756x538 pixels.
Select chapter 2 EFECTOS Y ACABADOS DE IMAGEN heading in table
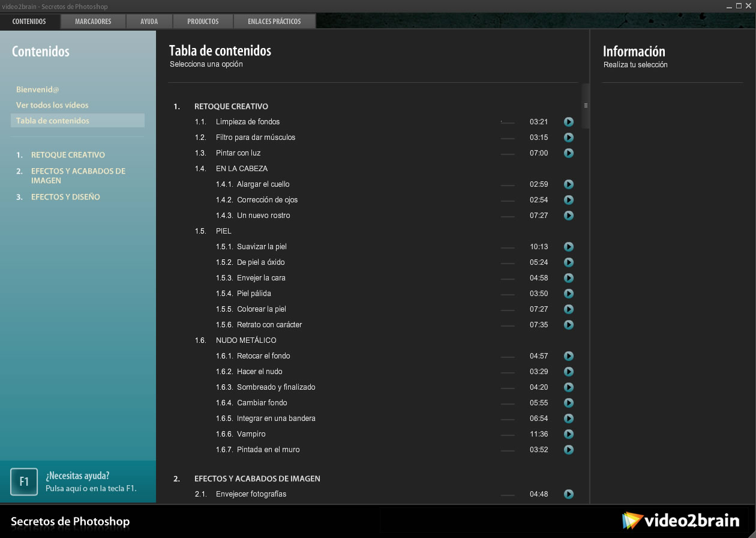coord(257,479)
